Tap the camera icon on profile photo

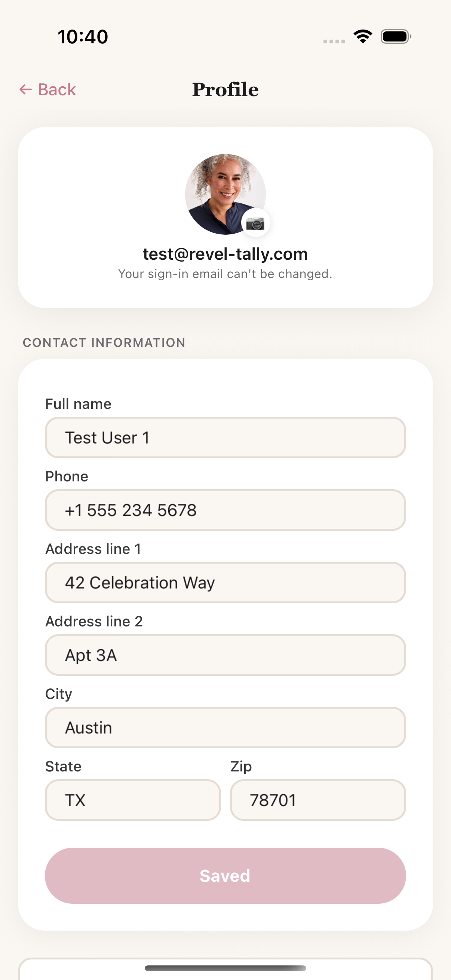point(255,223)
